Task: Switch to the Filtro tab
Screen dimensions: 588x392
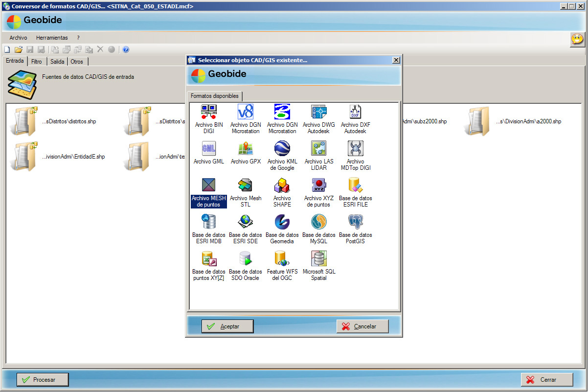Action: (37, 62)
